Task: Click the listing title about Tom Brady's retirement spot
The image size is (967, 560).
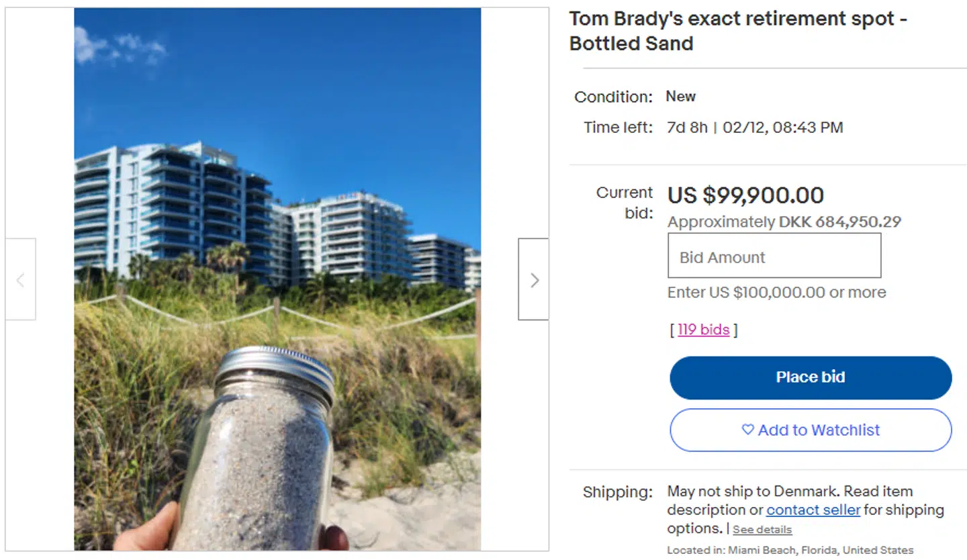Action: tap(737, 31)
